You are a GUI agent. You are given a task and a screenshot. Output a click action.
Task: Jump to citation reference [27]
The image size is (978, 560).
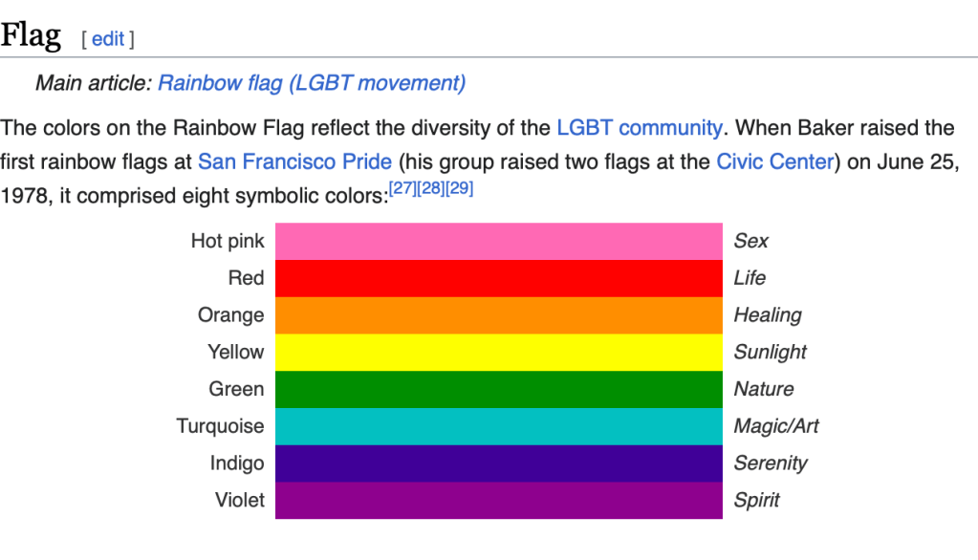coord(402,188)
